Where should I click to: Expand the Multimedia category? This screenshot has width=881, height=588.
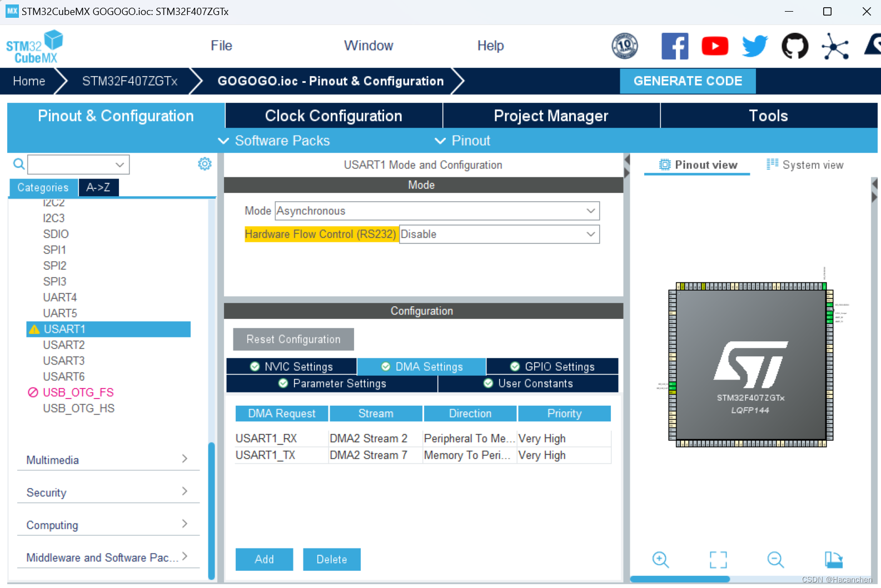pyautogui.click(x=108, y=460)
